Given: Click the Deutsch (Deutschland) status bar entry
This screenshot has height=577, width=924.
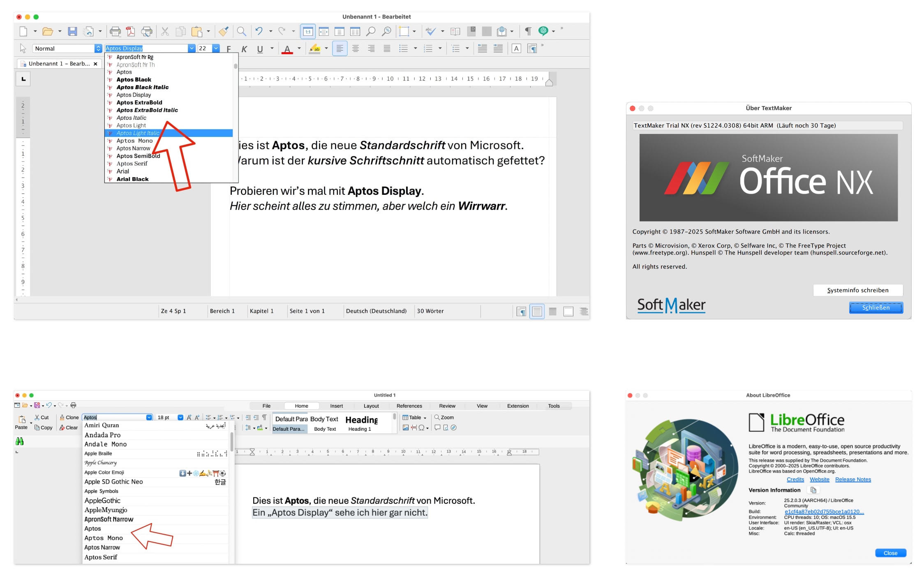Looking at the screenshot, I should (376, 311).
